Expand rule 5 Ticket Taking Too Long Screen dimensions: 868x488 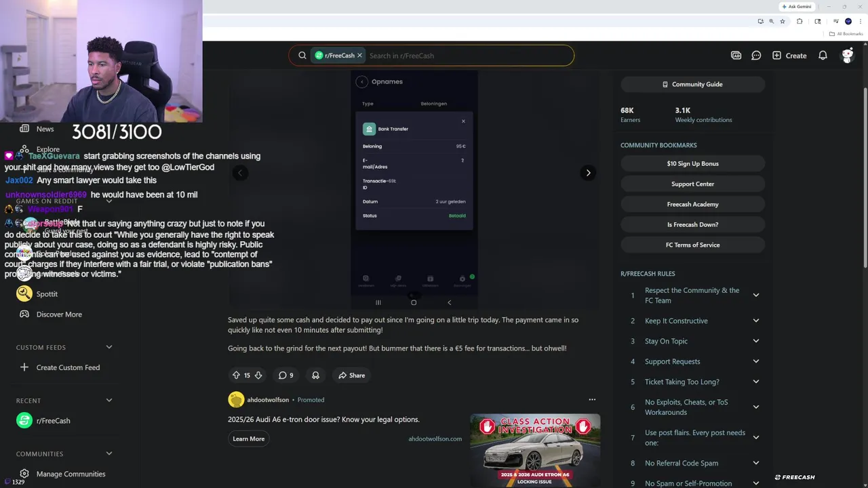coord(756,382)
